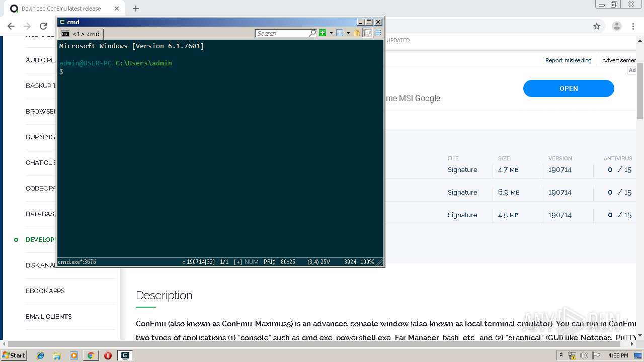
Task: Click the 80x25 size status entry
Action: click(288, 262)
